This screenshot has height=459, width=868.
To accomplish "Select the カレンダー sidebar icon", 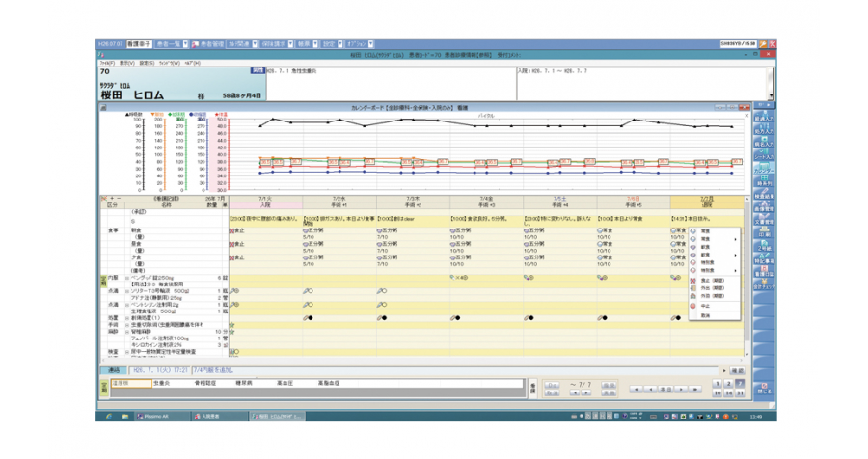I will (764, 169).
